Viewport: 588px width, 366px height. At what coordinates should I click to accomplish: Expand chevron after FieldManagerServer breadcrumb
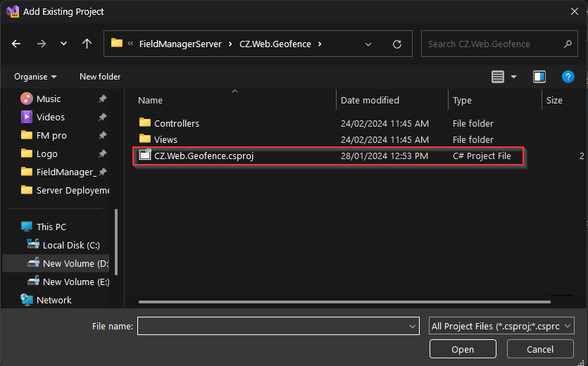coord(231,44)
